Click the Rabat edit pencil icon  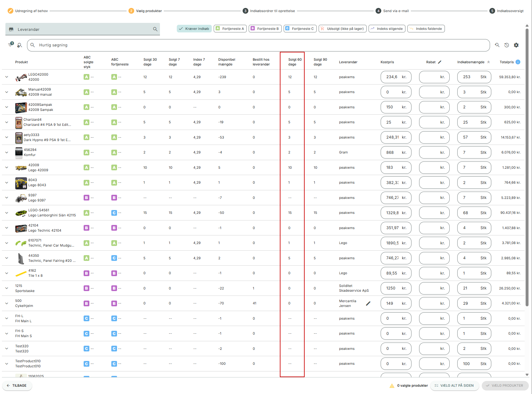coord(440,62)
